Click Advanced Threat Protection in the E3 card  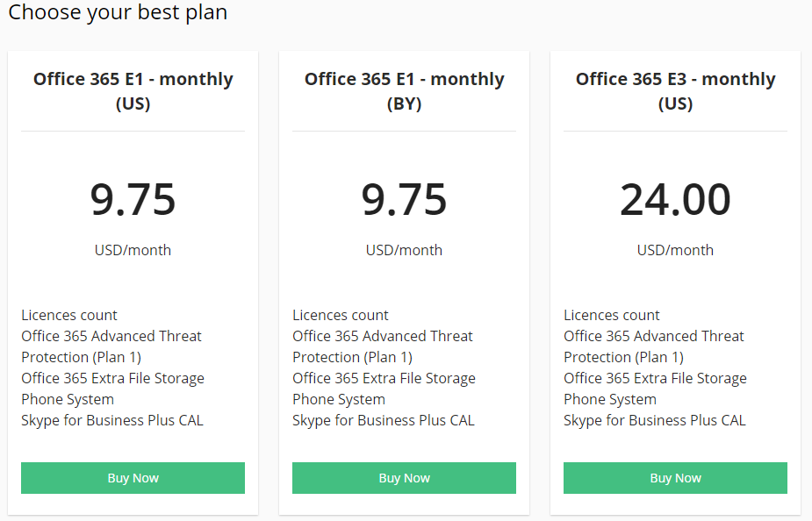[x=653, y=346]
